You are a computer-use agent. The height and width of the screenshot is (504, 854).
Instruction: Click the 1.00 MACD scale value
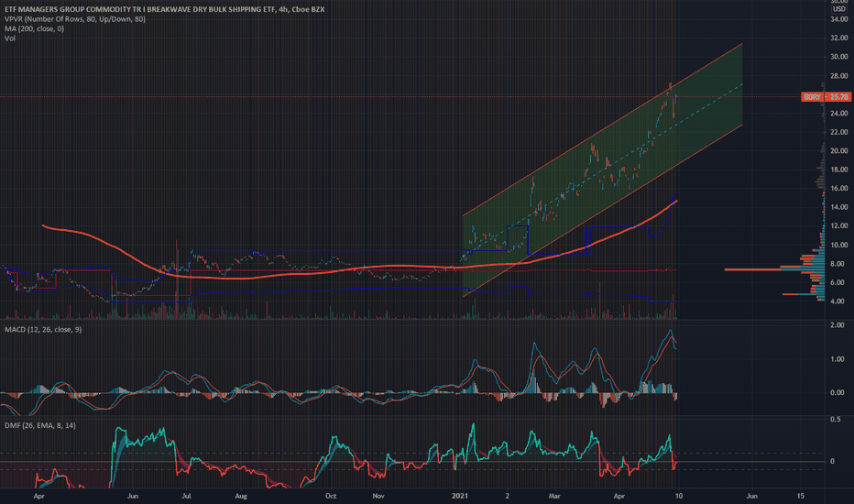click(838, 359)
